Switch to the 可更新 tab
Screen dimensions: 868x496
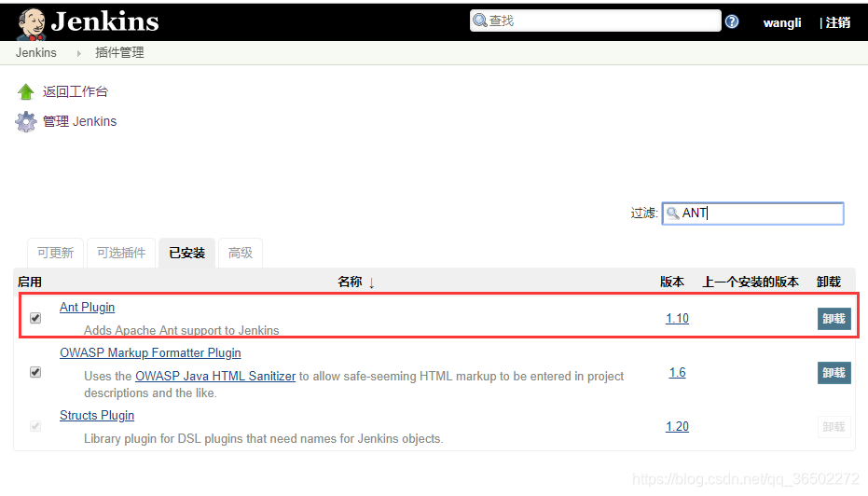point(55,253)
